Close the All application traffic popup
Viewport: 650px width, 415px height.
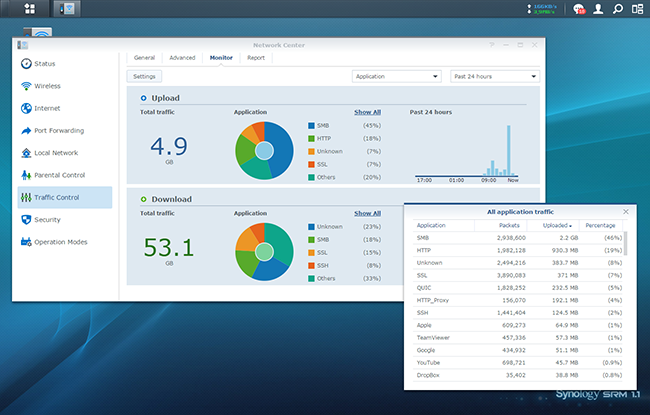(626, 212)
